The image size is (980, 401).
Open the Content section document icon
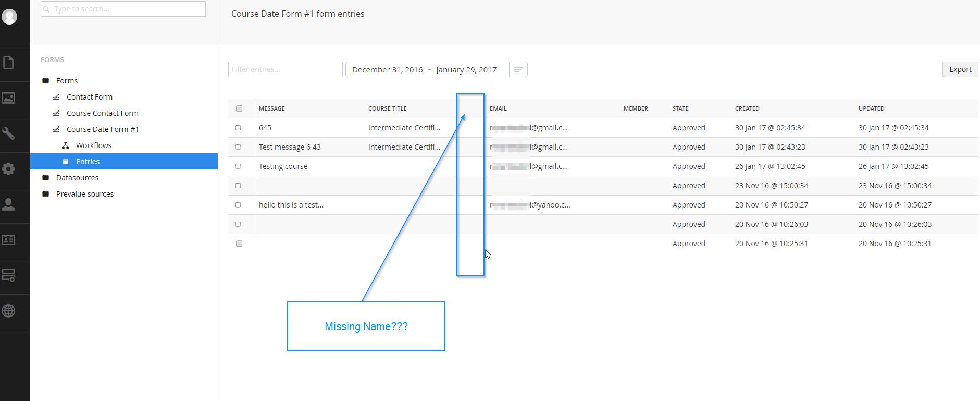[8, 63]
